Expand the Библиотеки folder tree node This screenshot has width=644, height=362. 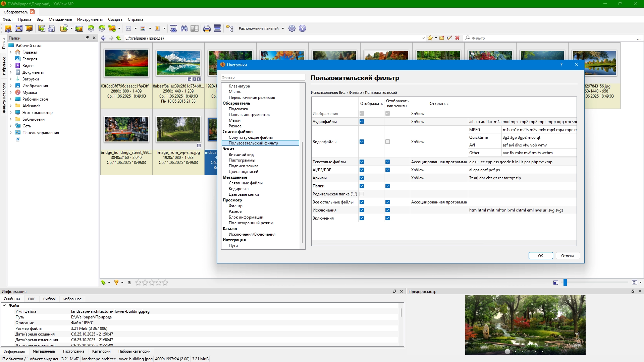click(x=10, y=119)
